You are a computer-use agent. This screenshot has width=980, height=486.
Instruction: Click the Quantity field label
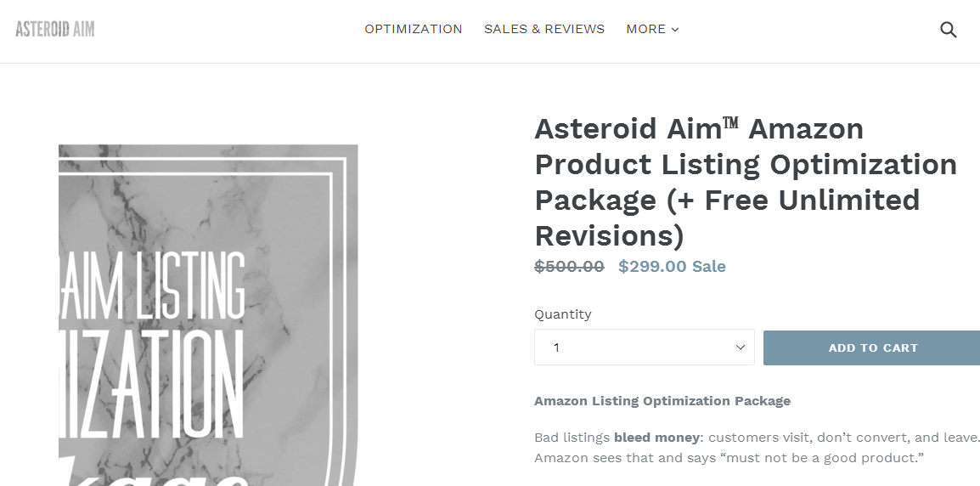coord(562,314)
